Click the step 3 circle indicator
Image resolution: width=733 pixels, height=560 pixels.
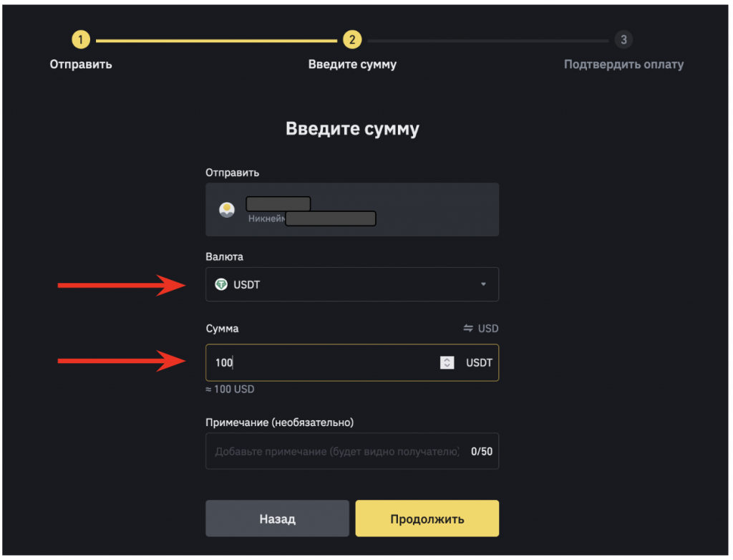(x=623, y=40)
